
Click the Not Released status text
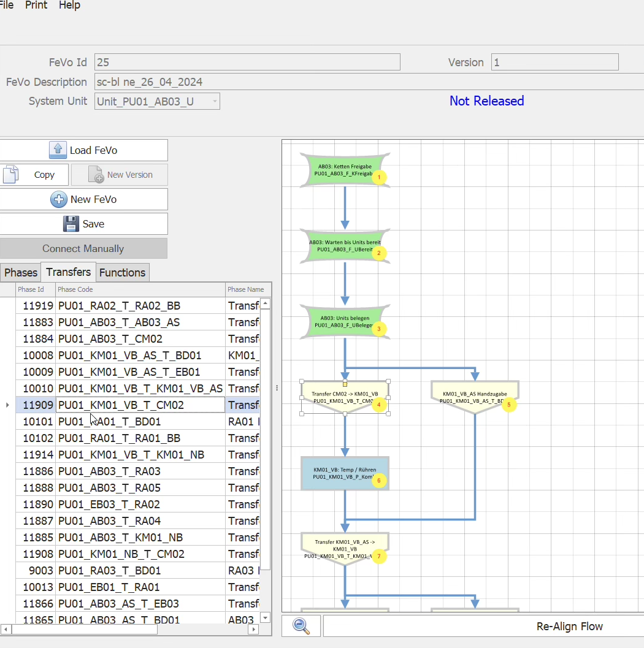click(x=486, y=101)
